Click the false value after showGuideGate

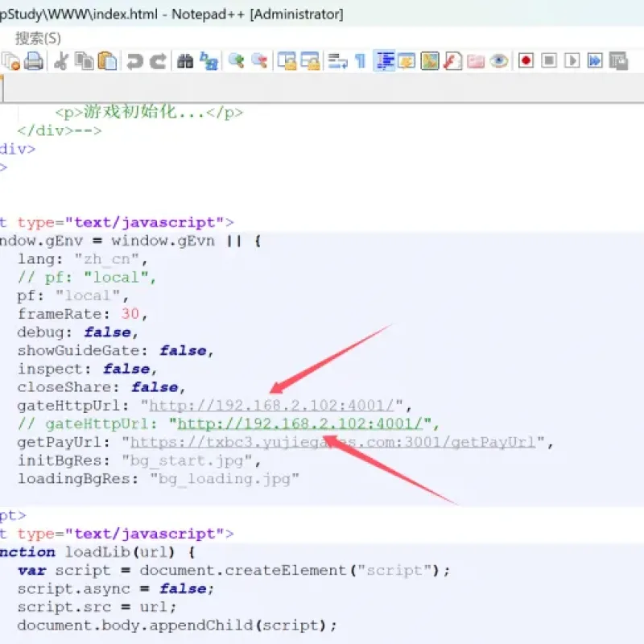[x=183, y=351]
